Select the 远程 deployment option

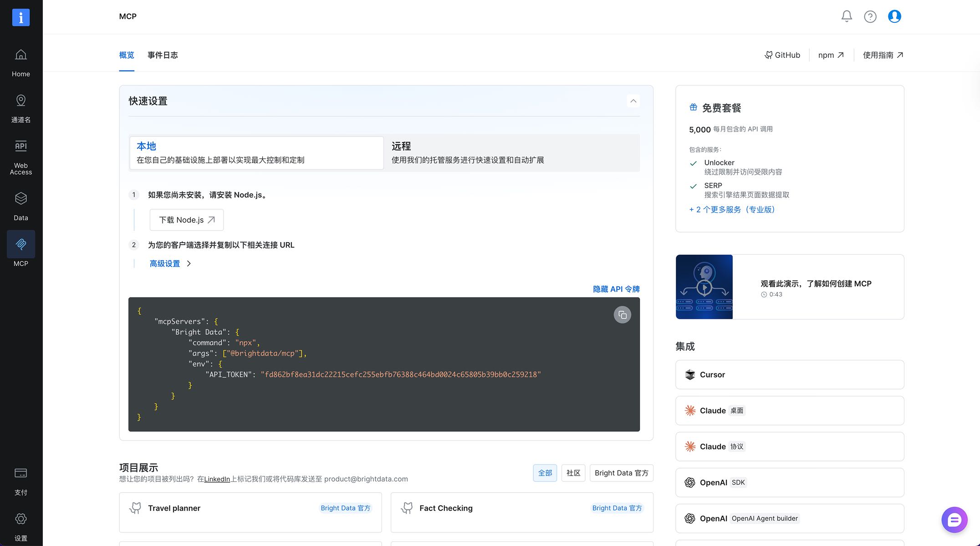pyautogui.click(x=512, y=153)
